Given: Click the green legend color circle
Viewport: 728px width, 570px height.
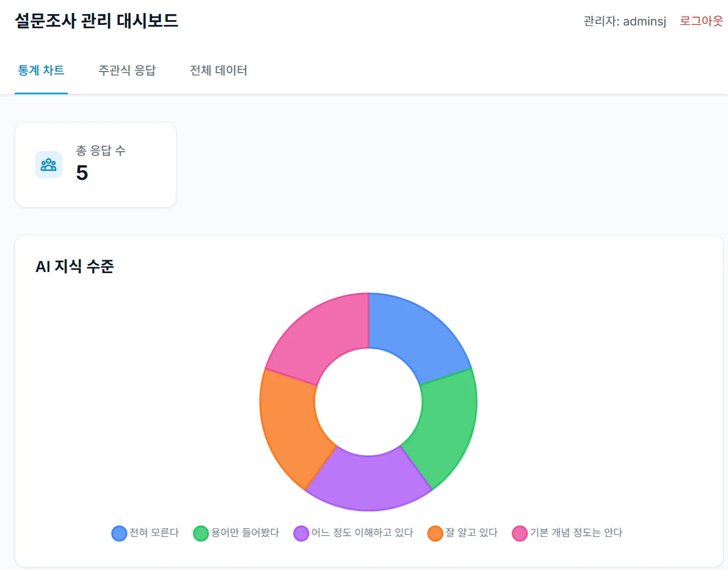Looking at the screenshot, I should [201, 533].
